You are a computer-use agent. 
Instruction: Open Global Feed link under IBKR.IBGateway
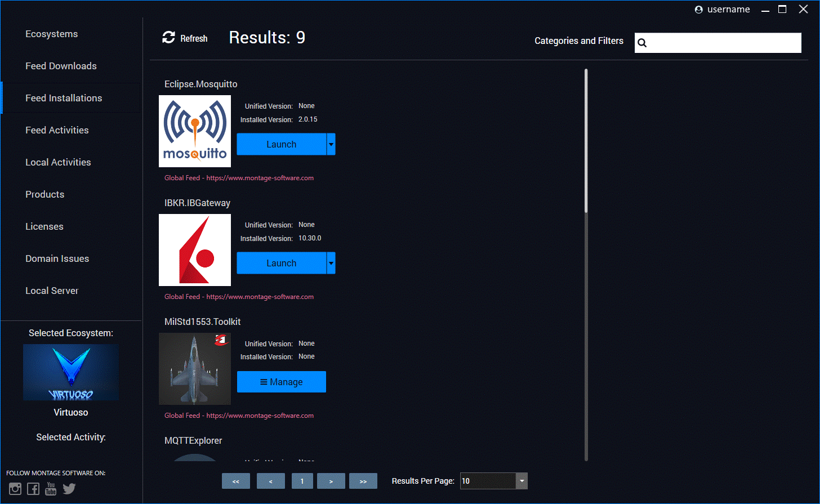239,297
